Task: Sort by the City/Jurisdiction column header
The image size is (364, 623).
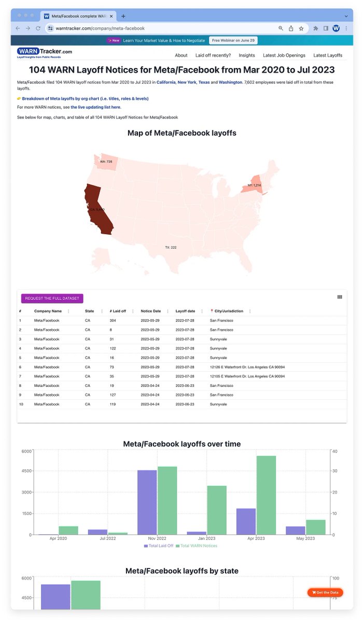Action: click(227, 311)
